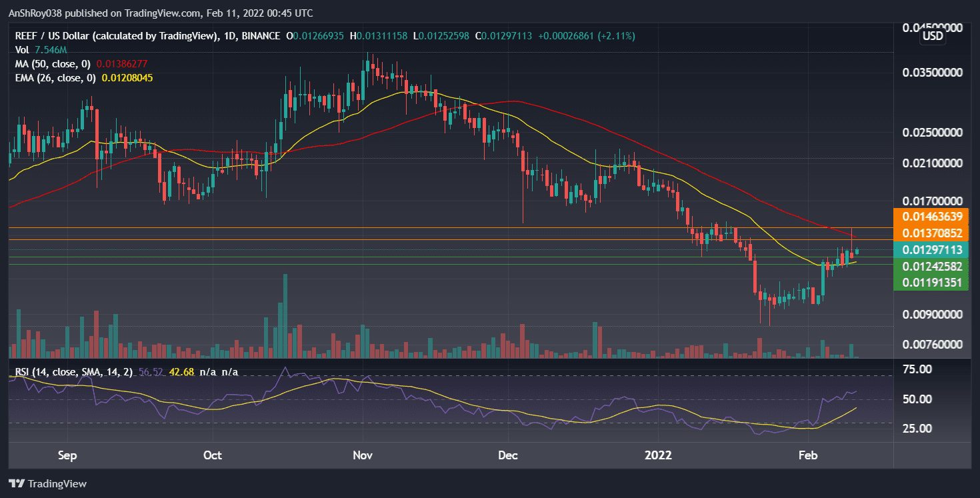Click the USD currency label on price axis
The width and height of the screenshot is (980, 498).
pyautogui.click(x=931, y=36)
